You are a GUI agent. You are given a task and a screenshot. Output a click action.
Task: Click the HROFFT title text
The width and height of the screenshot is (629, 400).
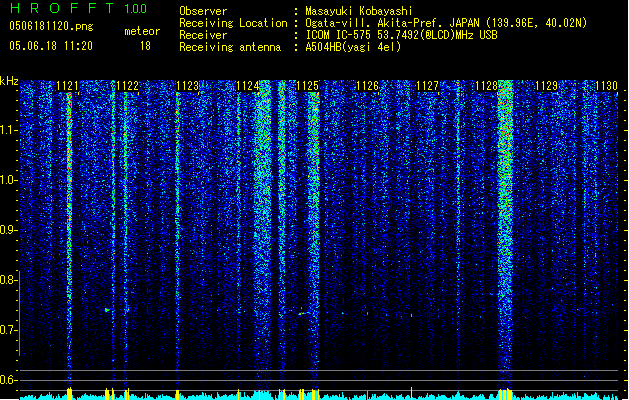(62, 8)
